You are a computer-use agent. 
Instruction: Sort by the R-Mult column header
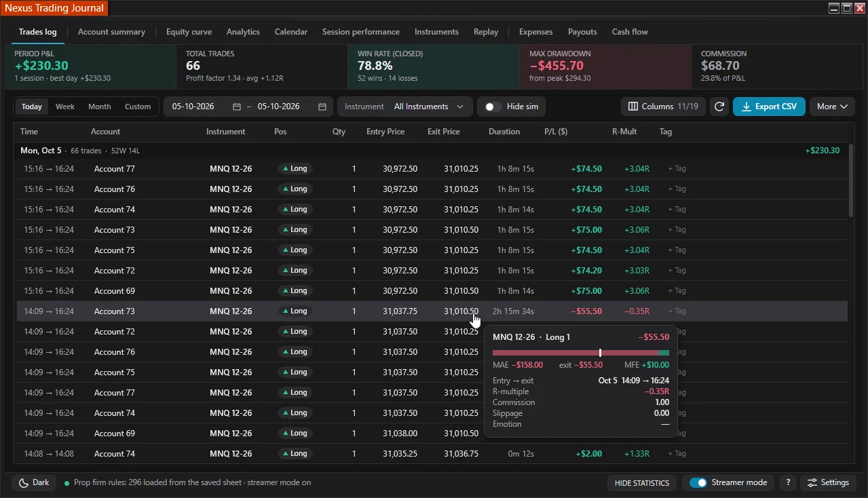[x=624, y=132]
